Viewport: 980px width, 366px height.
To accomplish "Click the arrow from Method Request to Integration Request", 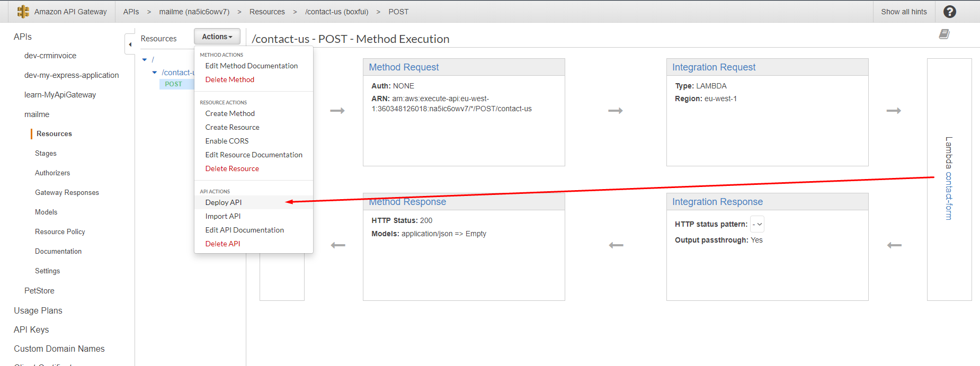I will click(616, 111).
